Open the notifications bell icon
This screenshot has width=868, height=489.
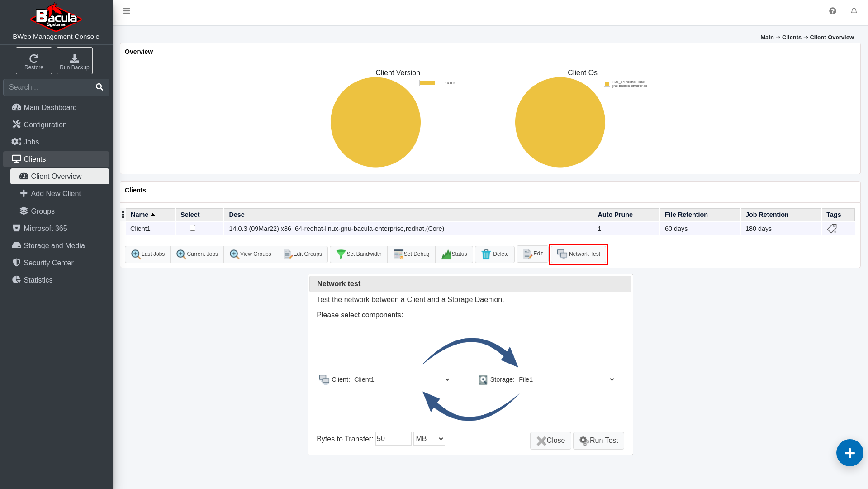point(854,11)
